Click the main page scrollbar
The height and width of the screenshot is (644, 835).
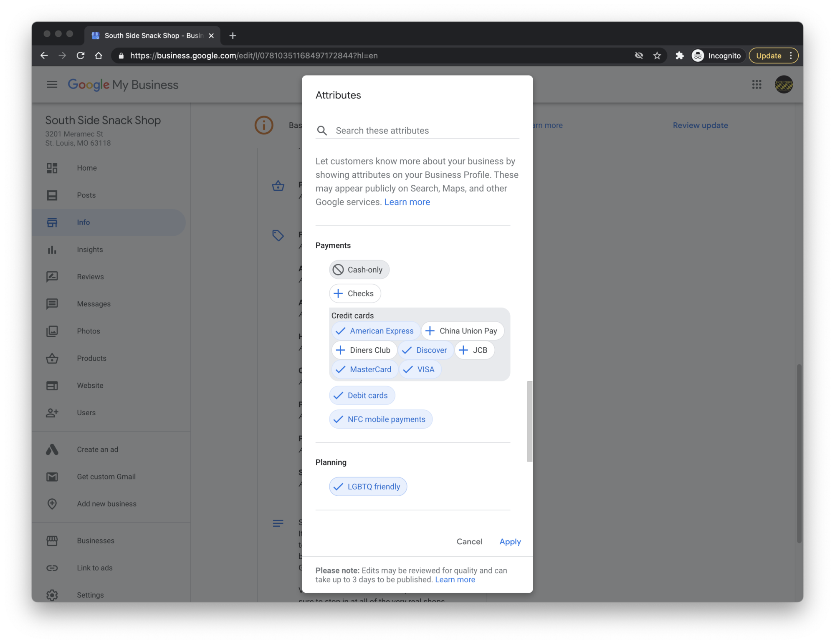[799, 454]
